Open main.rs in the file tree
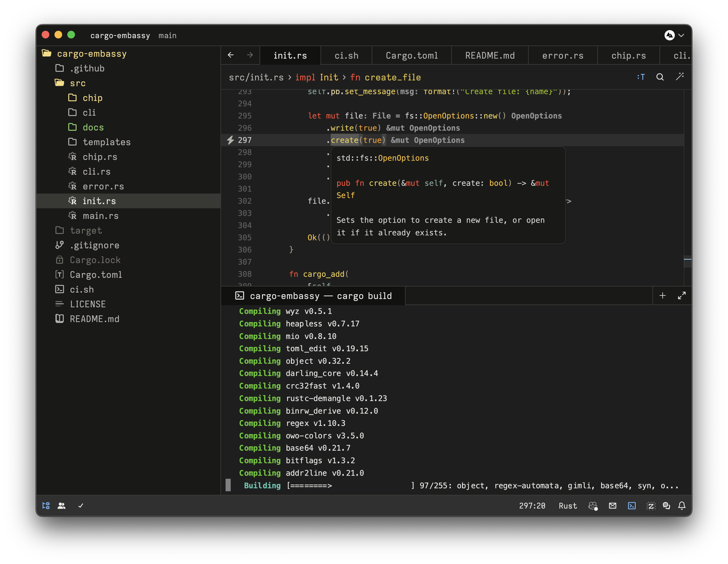This screenshot has height=564, width=728. tap(100, 216)
